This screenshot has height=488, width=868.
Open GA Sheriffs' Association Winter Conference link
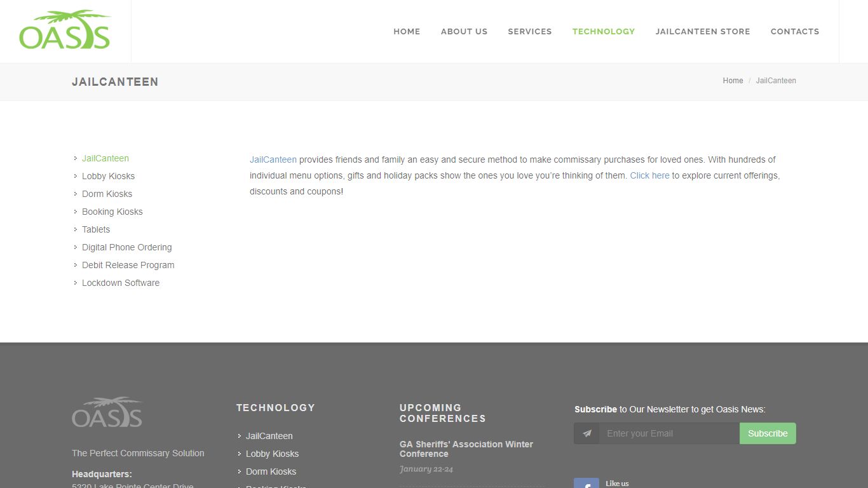tap(466, 449)
